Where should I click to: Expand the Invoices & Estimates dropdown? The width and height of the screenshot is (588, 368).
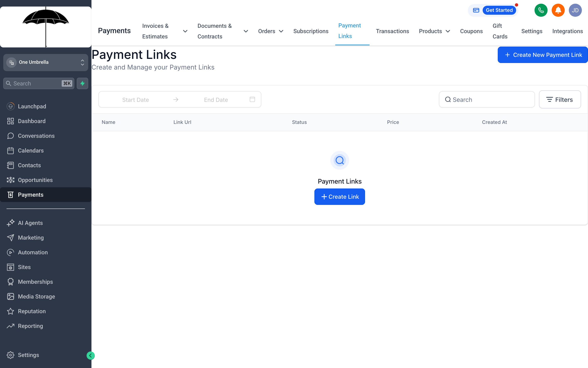[185, 31]
